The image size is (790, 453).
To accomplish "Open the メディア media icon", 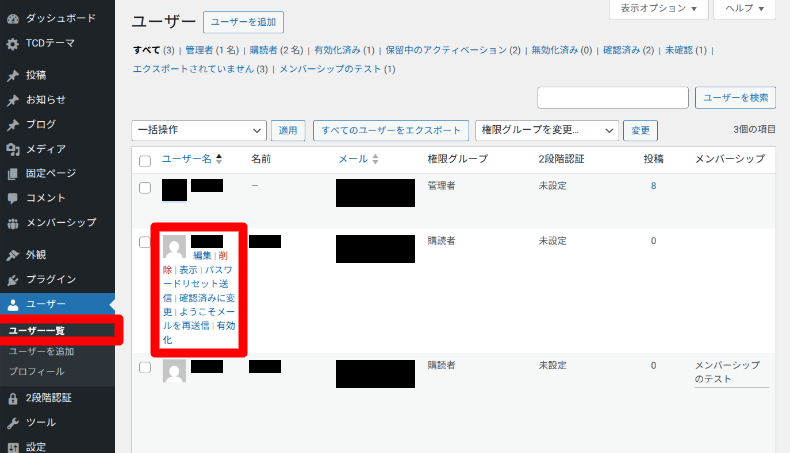I will coord(13,149).
